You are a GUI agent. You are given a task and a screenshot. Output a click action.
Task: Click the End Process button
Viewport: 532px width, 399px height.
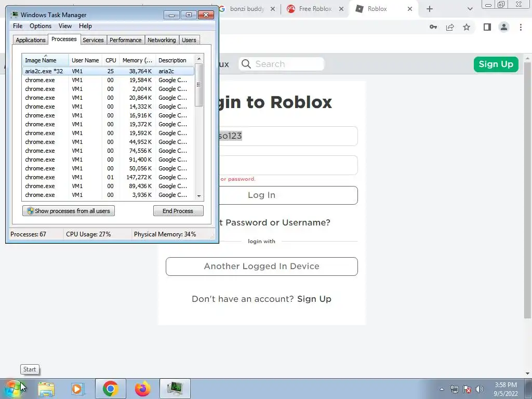[178, 211]
